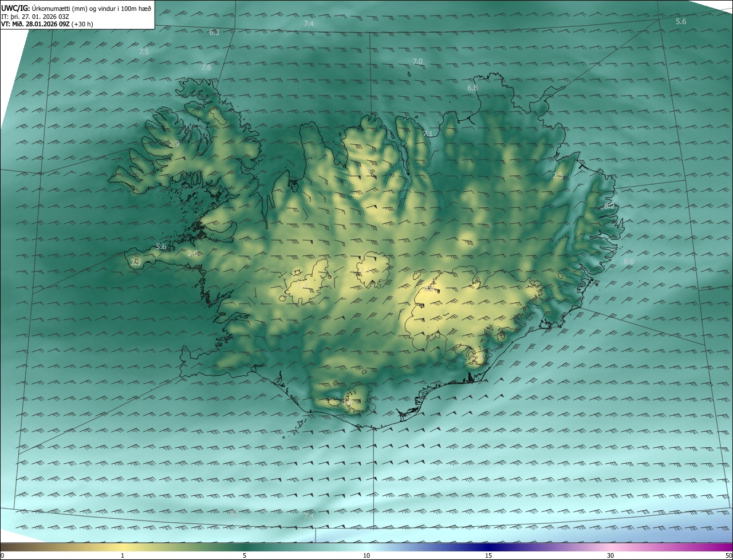
Task: Click the 7.0 value label on the map
Action: [417, 61]
